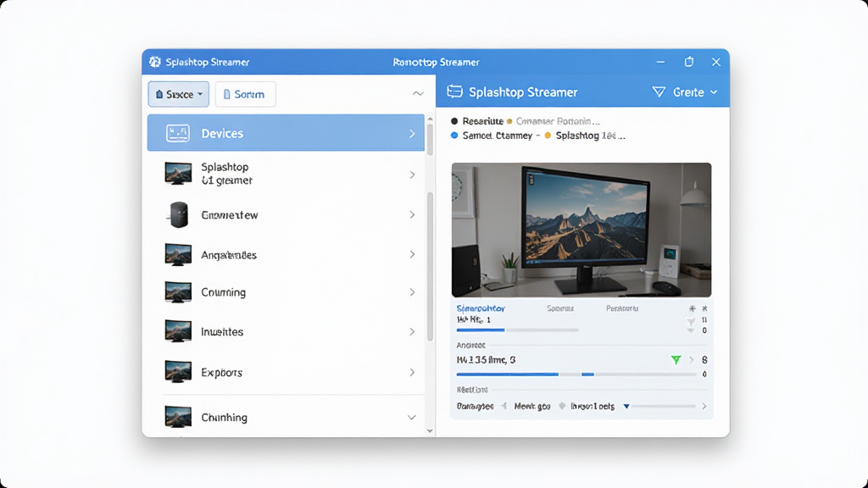Click the Sortm button

[245, 94]
